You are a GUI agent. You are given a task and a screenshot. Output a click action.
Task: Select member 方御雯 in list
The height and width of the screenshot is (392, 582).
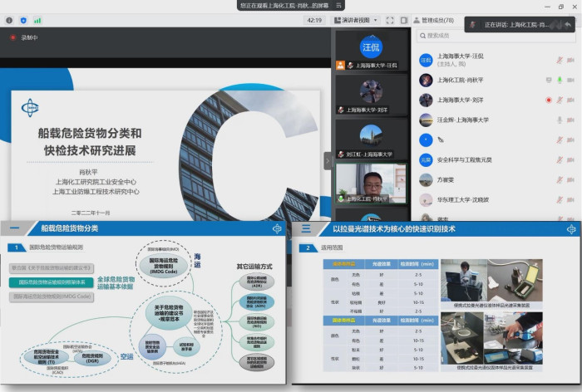coord(446,180)
